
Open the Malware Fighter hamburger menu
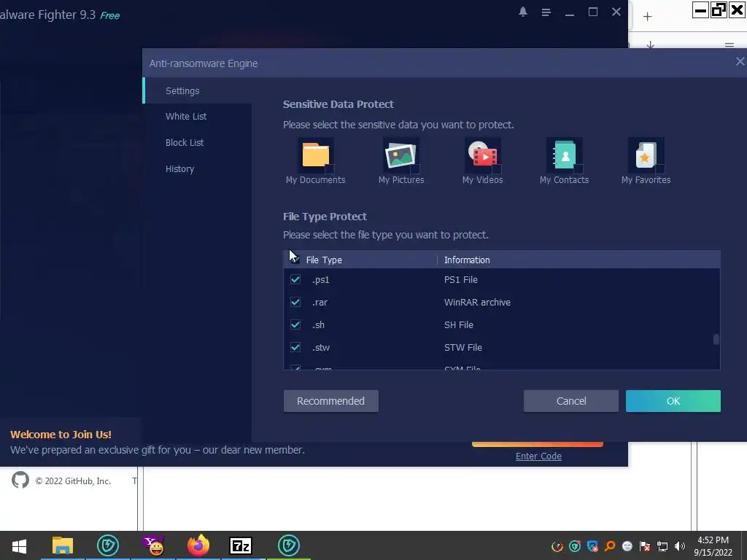[546, 12]
